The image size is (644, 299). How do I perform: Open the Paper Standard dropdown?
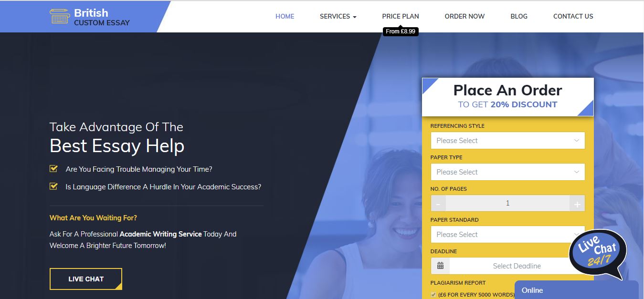pyautogui.click(x=501, y=235)
